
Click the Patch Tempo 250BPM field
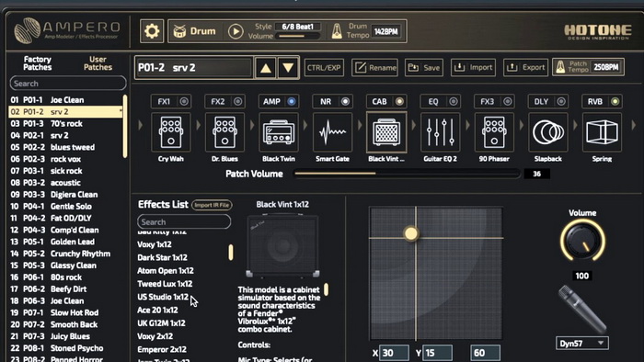pyautogui.click(x=605, y=67)
